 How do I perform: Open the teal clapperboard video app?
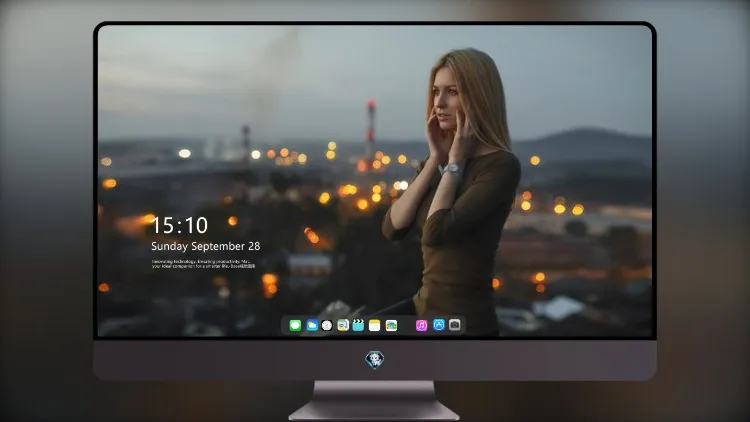click(x=358, y=326)
